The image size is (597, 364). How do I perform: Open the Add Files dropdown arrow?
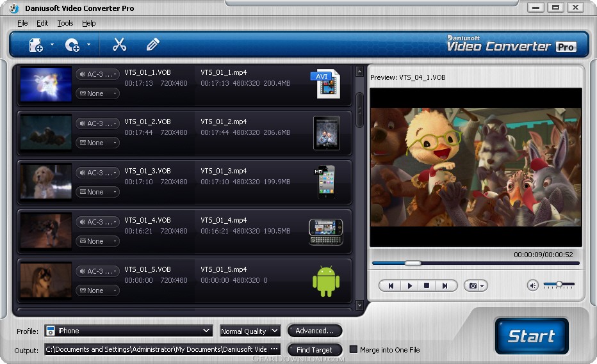coord(52,45)
